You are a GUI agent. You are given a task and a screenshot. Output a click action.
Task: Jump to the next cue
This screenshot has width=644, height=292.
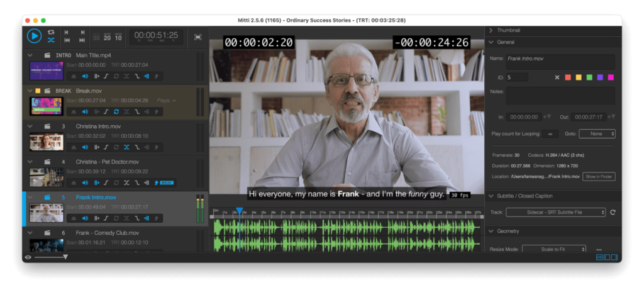(x=82, y=32)
